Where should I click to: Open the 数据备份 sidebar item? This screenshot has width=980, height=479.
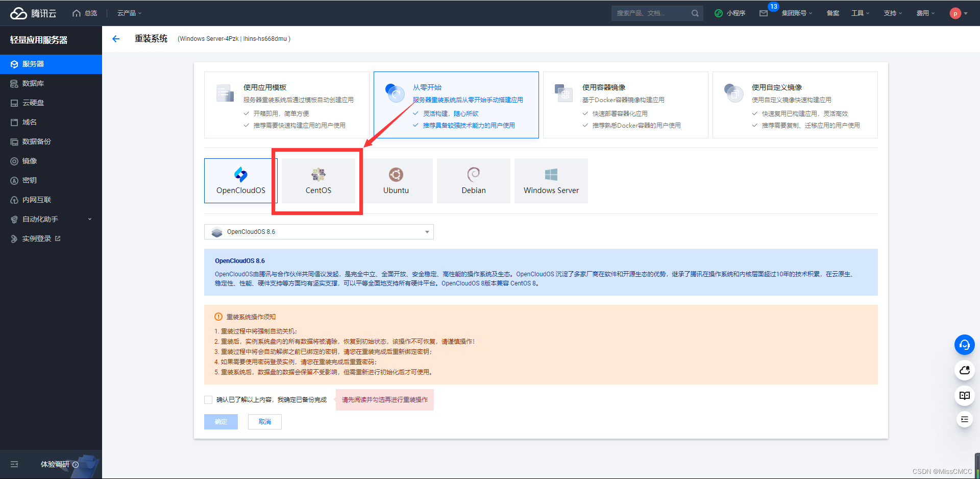pos(51,142)
